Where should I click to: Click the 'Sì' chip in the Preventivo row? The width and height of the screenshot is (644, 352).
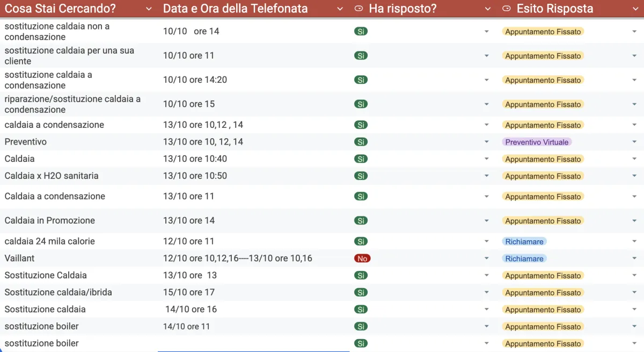point(361,142)
